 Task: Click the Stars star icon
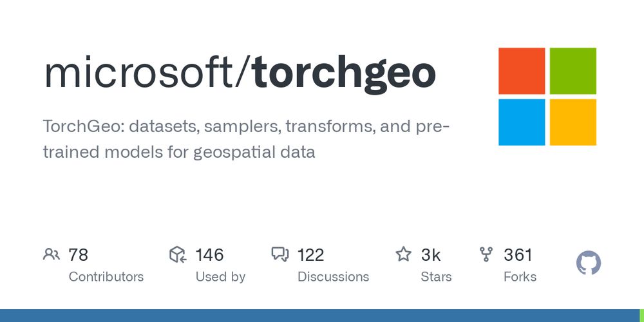click(x=403, y=254)
